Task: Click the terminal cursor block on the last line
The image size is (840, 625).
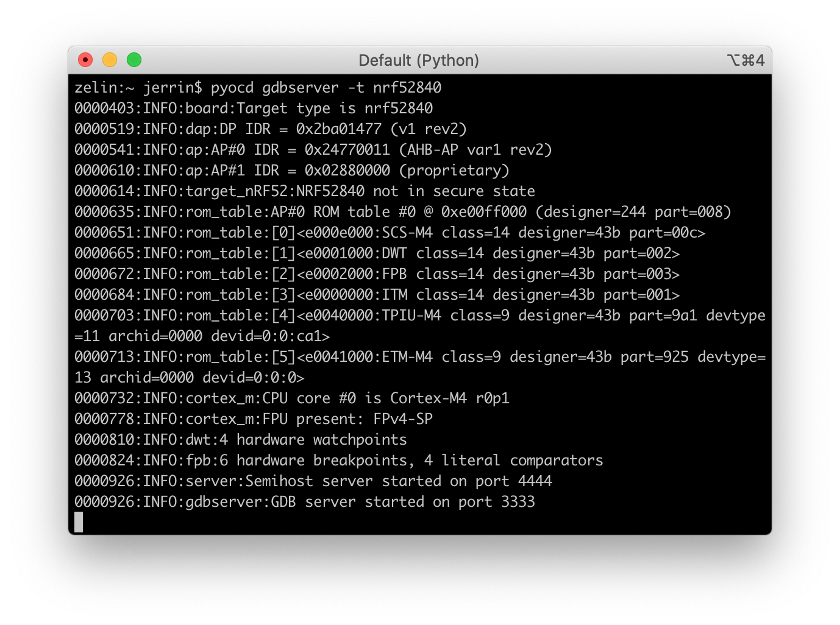Action: pos(79,522)
